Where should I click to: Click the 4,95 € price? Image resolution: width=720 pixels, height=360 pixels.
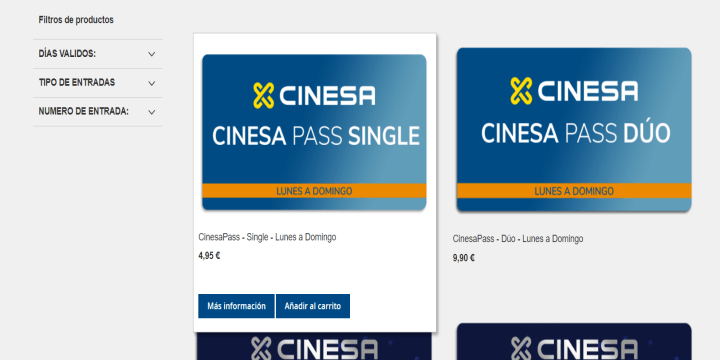pyautogui.click(x=209, y=256)
